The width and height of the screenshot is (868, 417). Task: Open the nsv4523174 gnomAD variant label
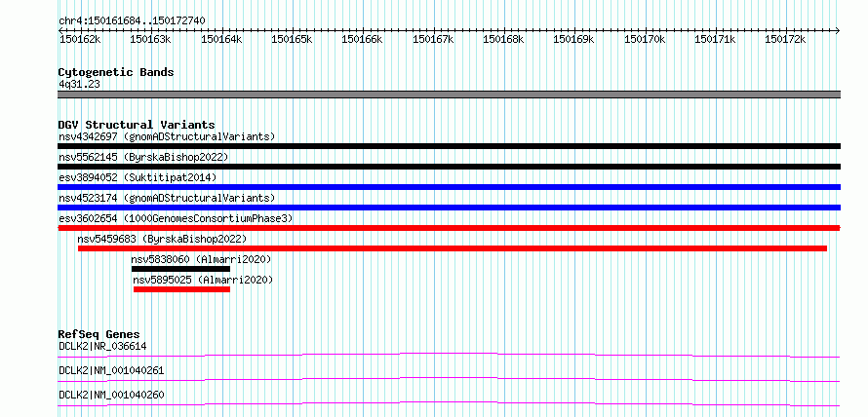[167, 198]
